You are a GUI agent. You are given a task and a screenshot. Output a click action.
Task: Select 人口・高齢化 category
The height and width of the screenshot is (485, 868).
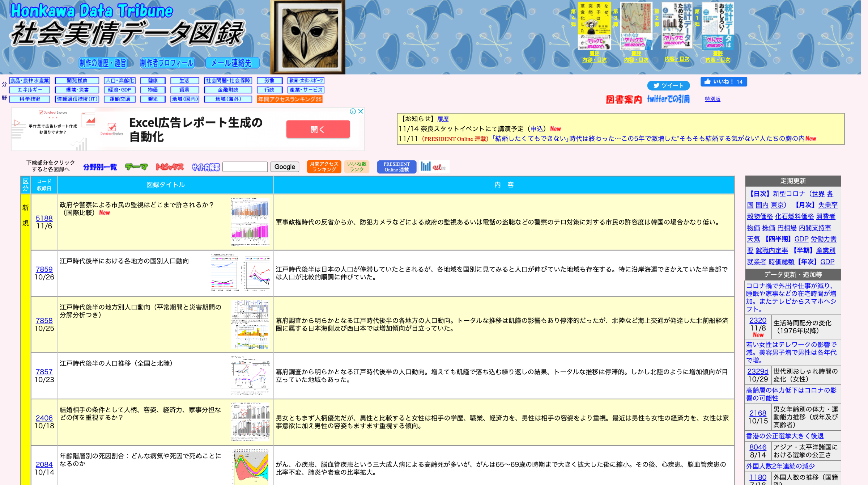click(120, 80)
